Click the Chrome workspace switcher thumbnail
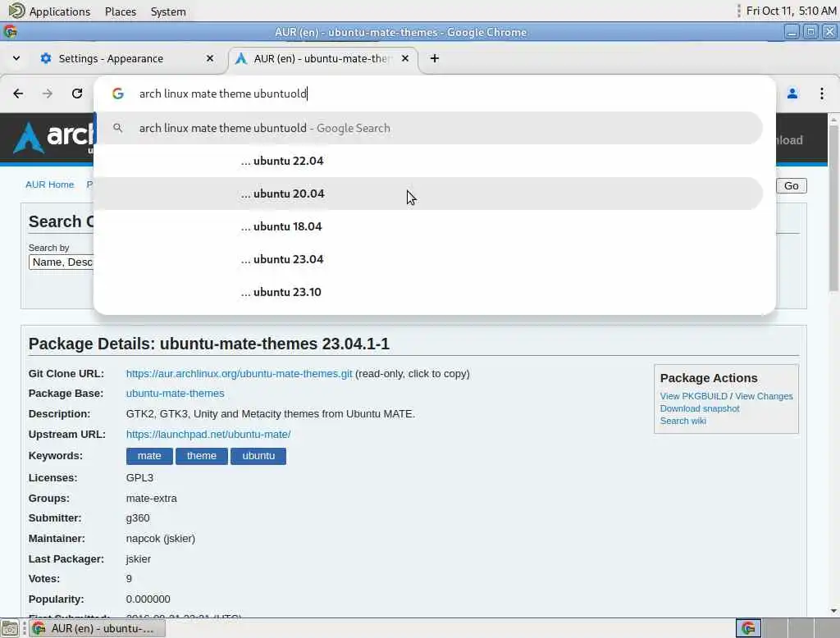 coord(748,628)
